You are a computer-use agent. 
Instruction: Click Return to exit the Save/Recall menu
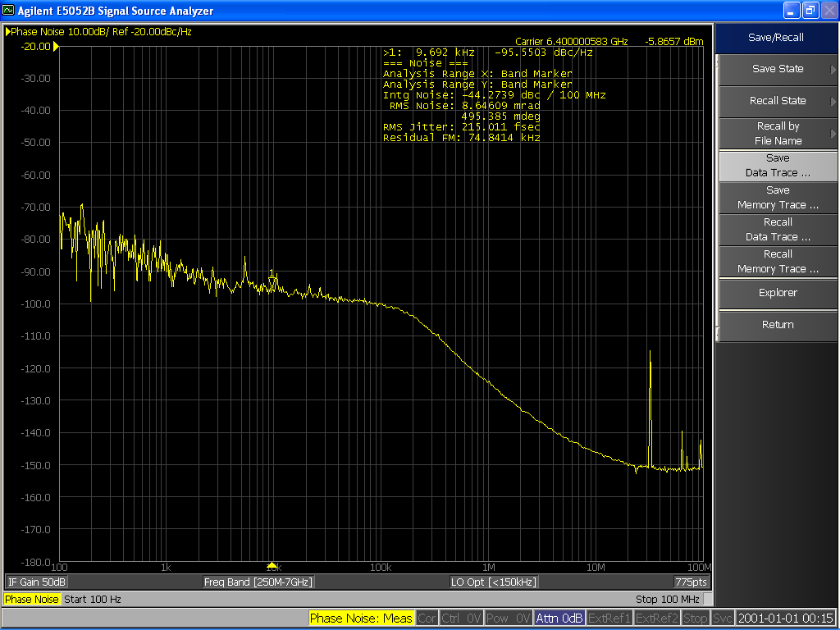coord(778,325)
